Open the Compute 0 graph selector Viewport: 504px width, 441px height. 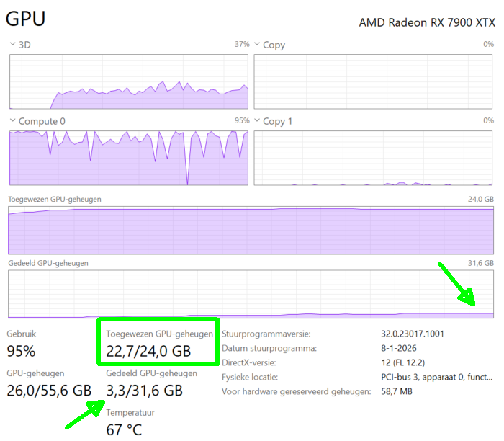[13, 121]
